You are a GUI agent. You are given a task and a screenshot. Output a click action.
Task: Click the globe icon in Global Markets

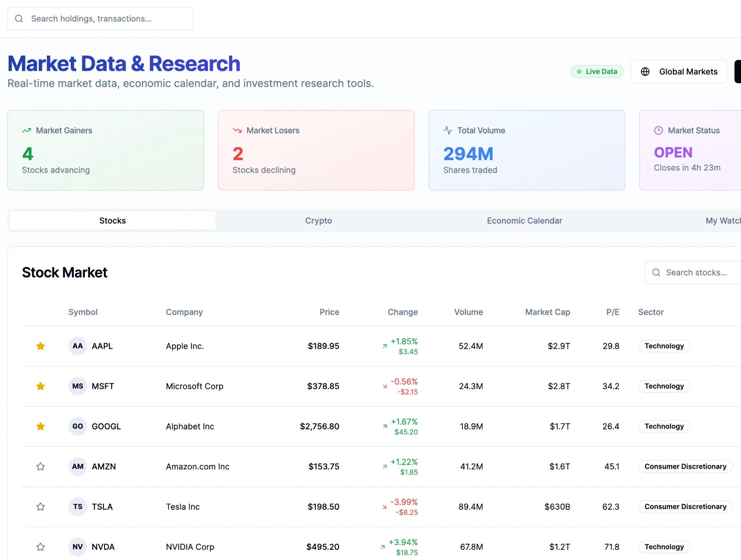[x=645, y=72]
